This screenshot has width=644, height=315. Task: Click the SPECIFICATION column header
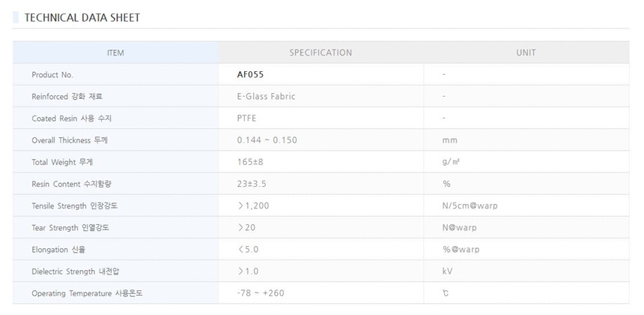[x=321, y=52]
